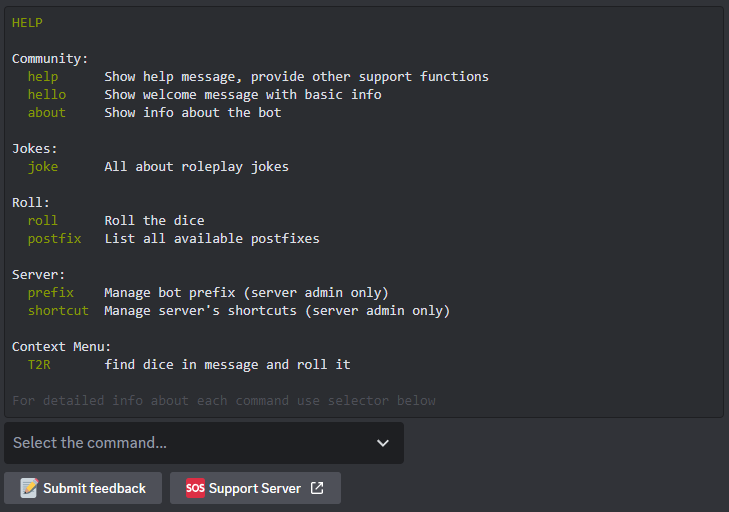Click the "joke" command under Jokes
The width and height of the screenshot is (729, 512).
tap(43, 167)
